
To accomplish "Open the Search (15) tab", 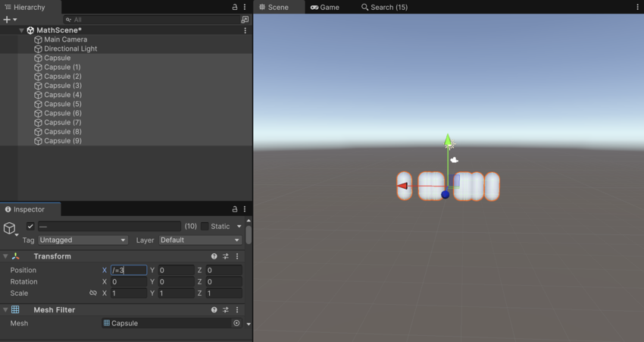I will (x=384, y=7).
